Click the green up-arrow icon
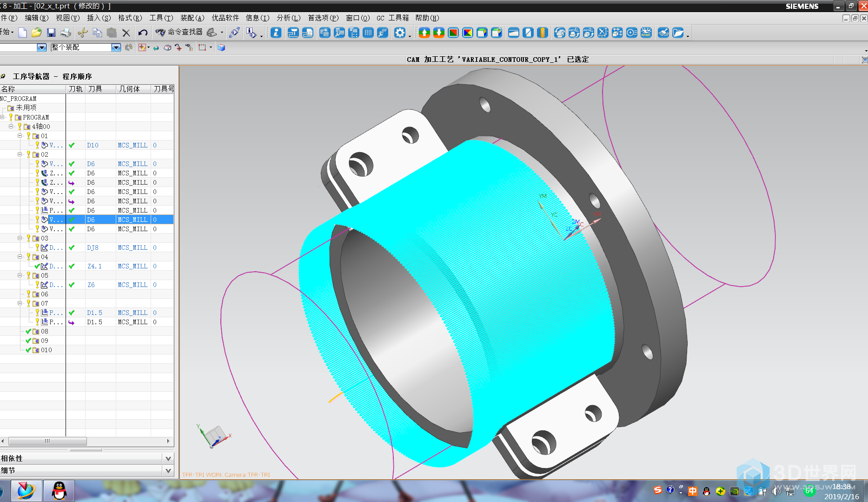The image size is (868, 502). click(424, 33)
